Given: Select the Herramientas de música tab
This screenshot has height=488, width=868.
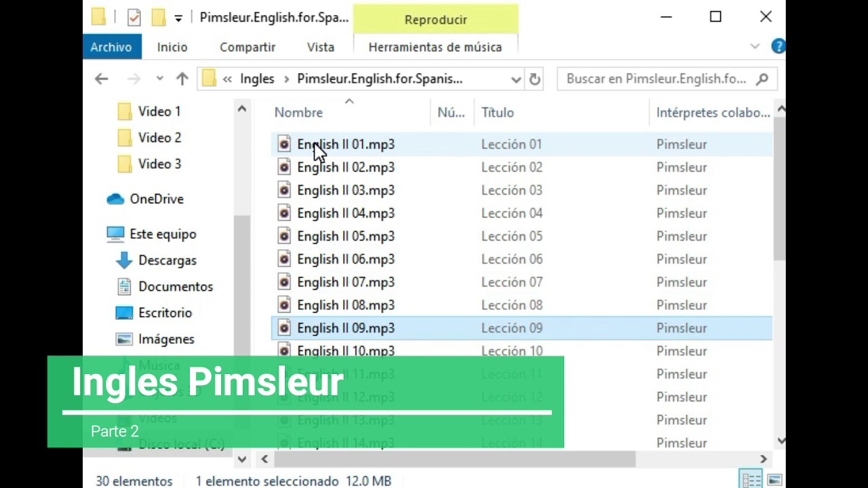Looking at the screenshot, I should (435, 47).
